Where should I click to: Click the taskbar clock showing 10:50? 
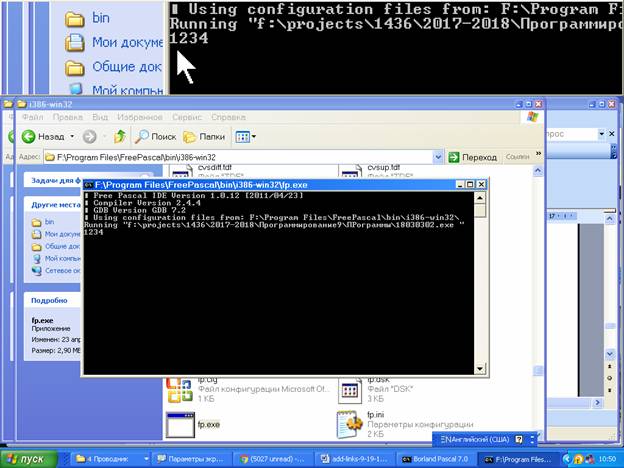[x=607, y=459]
